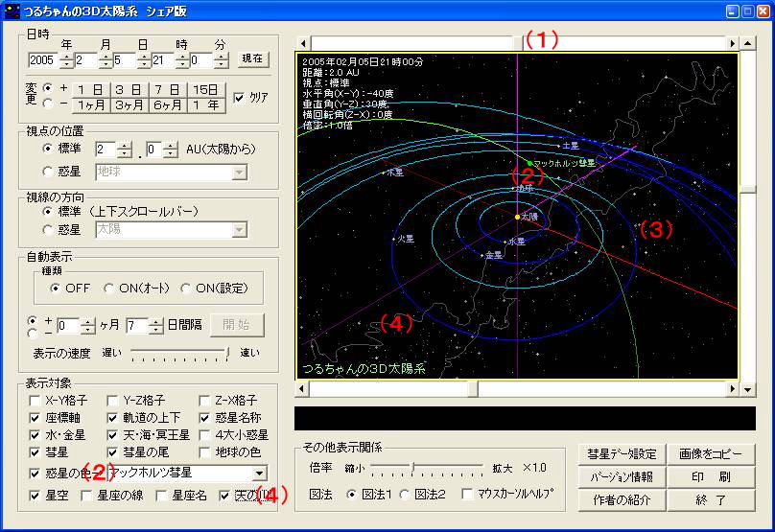Enable the X-Y格子 grid checkbox

coord(35,401)
